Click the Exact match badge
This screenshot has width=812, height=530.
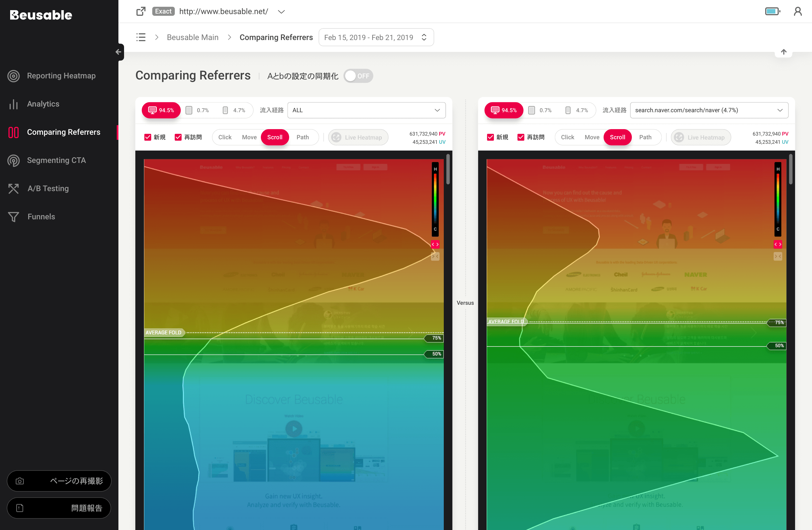(164, 11)
